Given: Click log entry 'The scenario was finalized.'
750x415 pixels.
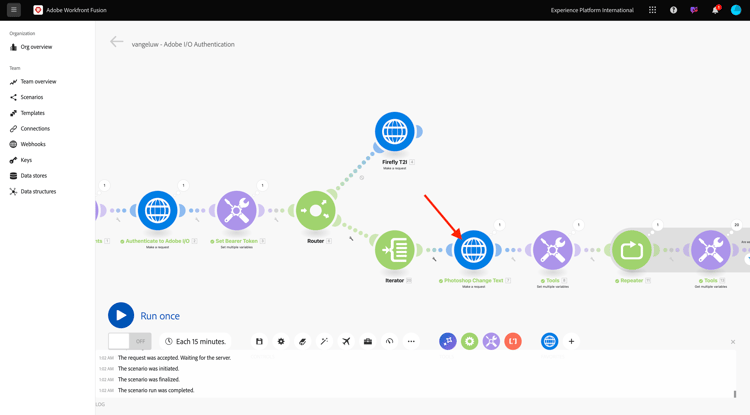Looking at the screenshot, I should point(149,379).
